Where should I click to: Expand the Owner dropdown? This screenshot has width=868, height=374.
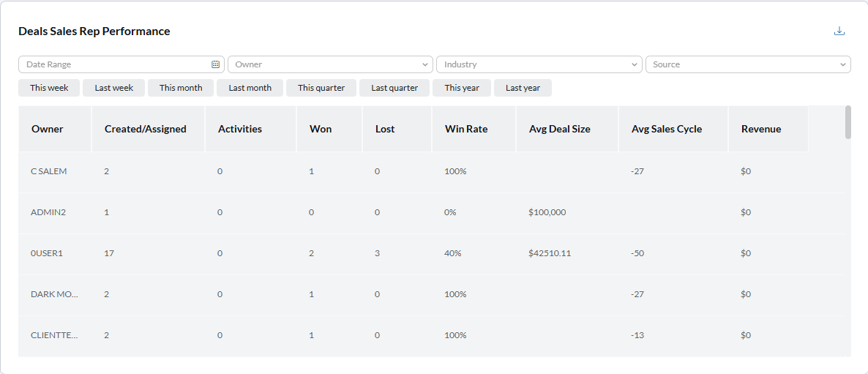(x=331, y=64)
